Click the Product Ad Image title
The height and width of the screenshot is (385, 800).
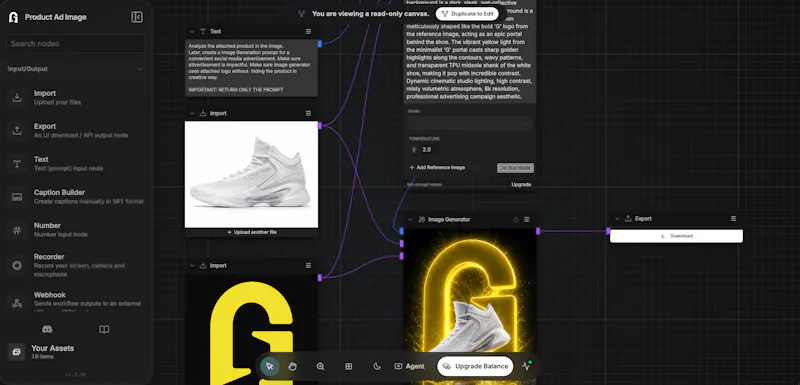[x=56, y=17]
